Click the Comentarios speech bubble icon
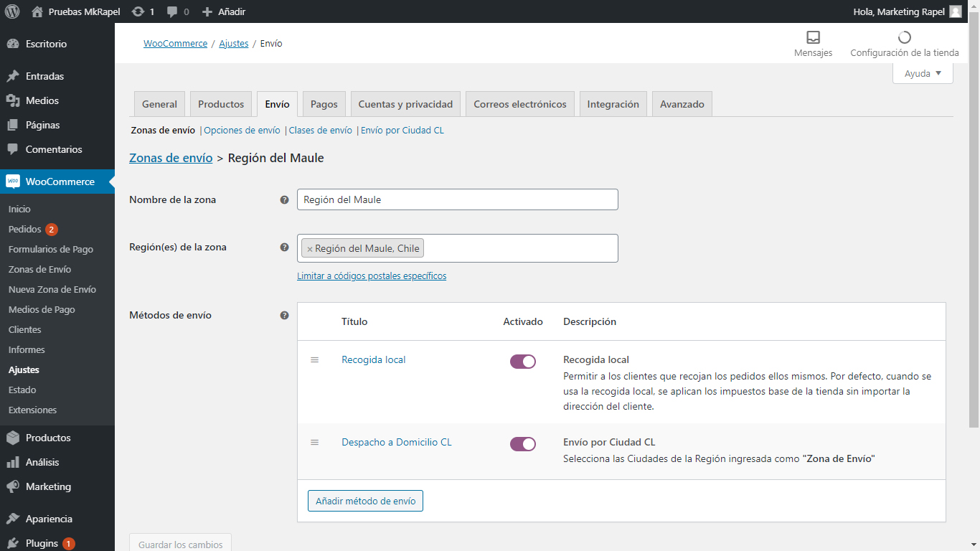 pyautogui.click(x=13, y=149)
